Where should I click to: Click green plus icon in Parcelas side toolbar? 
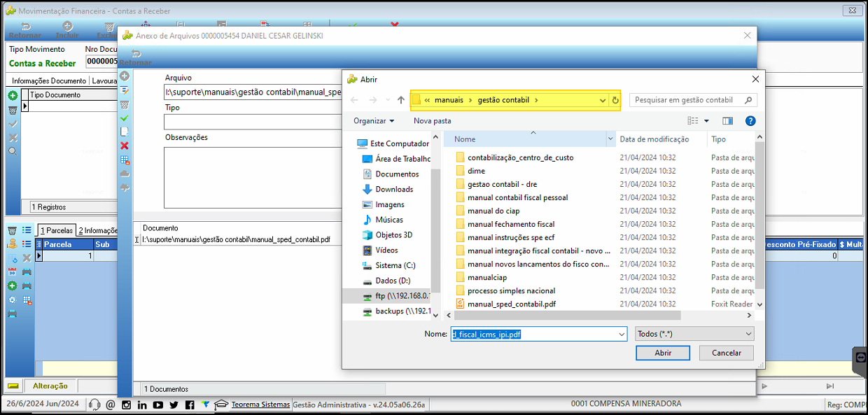click(x=12, y=286)
